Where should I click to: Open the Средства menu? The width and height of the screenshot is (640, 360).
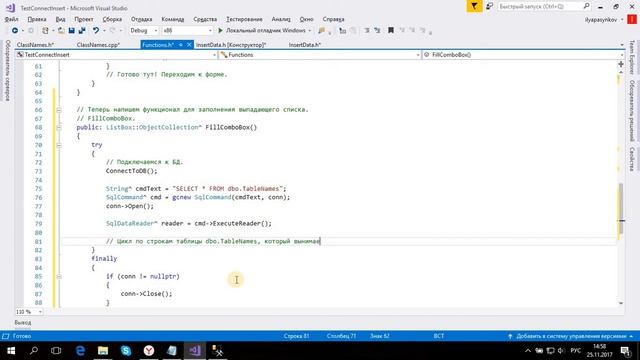tap(205, 19)
